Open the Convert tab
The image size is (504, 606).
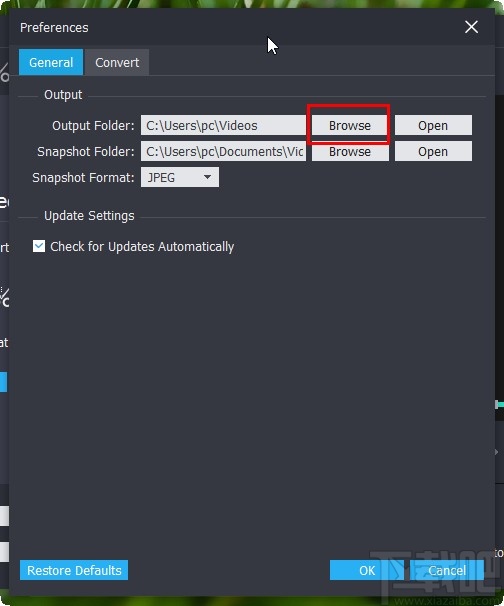[x=117, y=62]
